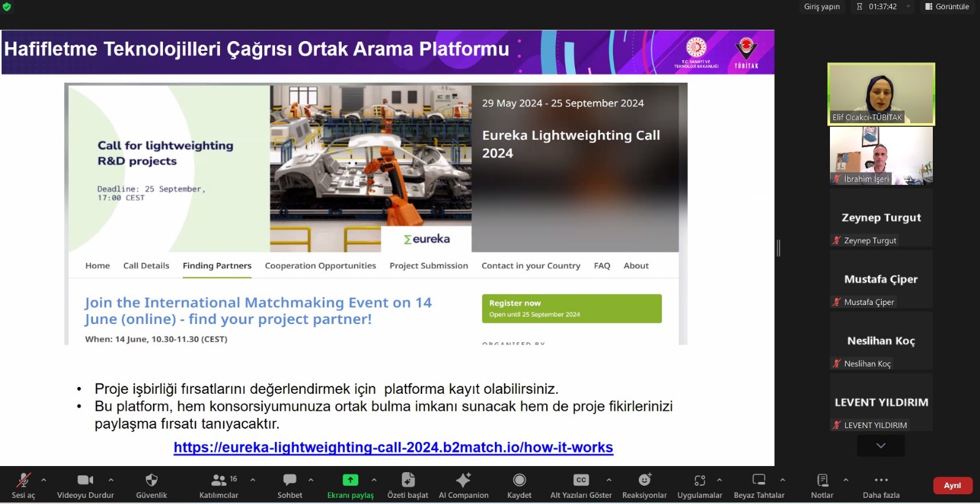
Task: Start recording with Kaydet
Action: pyautogui.click(x=519, y=486)
